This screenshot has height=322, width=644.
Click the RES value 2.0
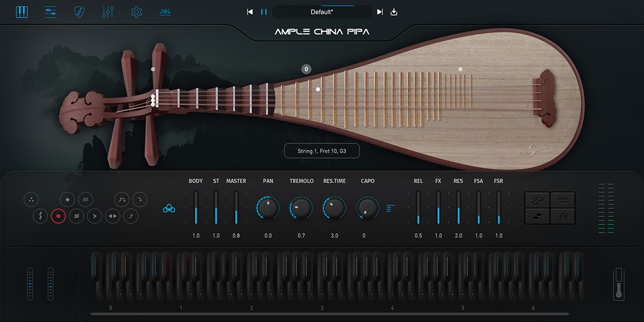pos(458,236)
